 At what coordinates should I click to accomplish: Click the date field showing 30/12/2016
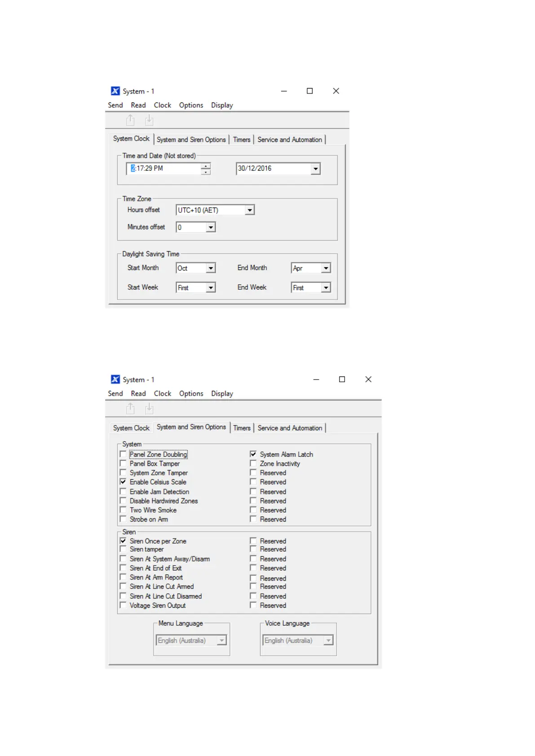click(x=274, y=168)
